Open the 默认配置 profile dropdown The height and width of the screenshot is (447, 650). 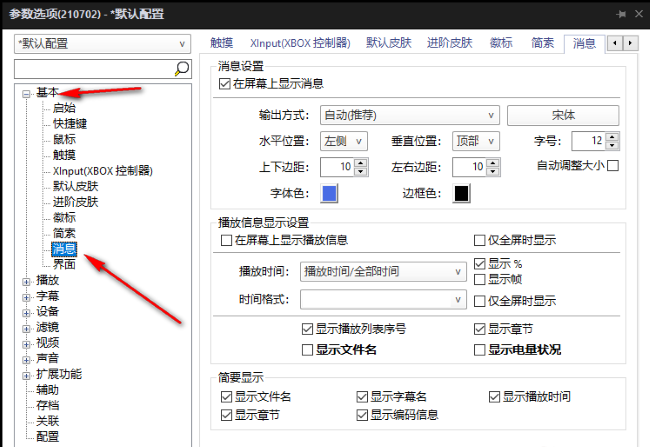102,44
